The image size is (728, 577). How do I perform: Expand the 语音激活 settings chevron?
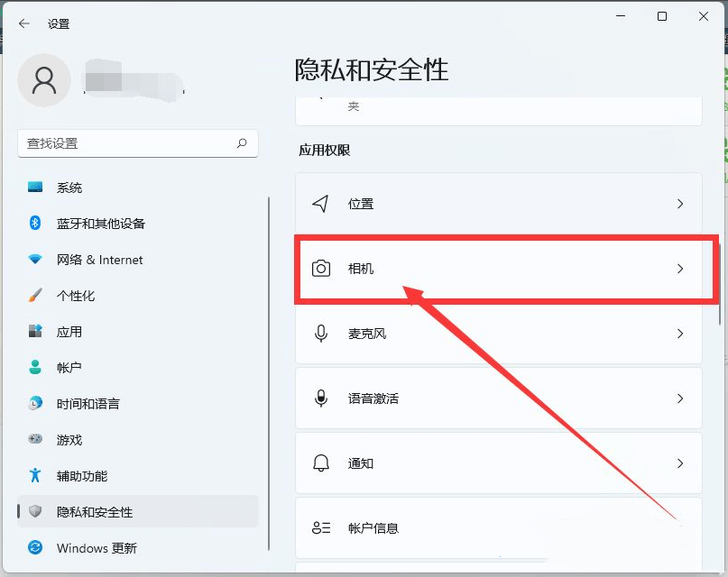point(681,398)
